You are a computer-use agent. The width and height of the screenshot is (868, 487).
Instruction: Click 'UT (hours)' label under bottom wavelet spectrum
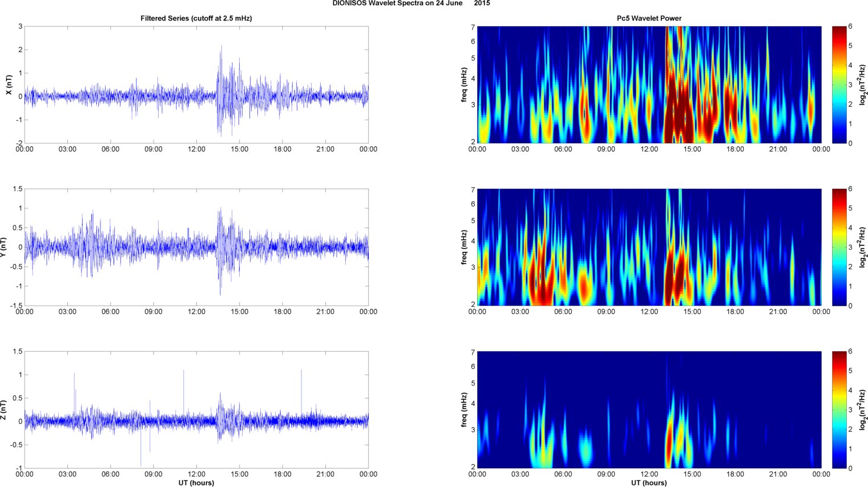tap(649, 483)
